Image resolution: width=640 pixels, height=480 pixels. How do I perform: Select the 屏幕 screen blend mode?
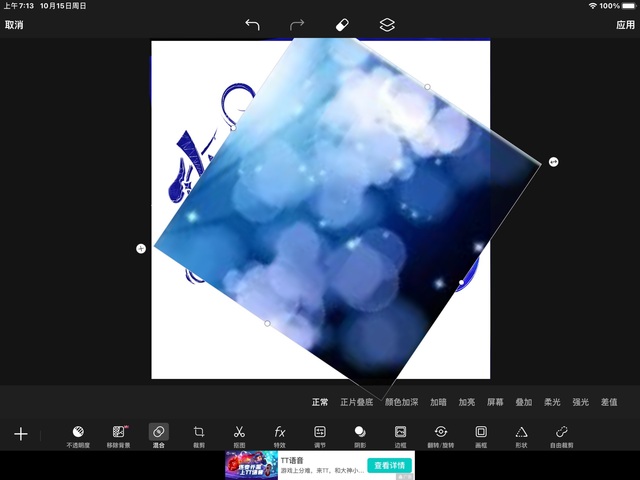[495, 402]
